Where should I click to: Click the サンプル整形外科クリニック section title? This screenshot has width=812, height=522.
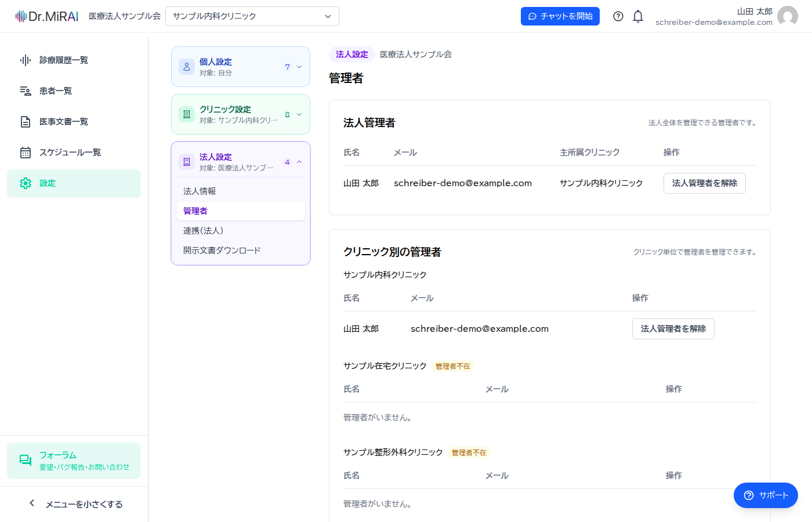393,452
